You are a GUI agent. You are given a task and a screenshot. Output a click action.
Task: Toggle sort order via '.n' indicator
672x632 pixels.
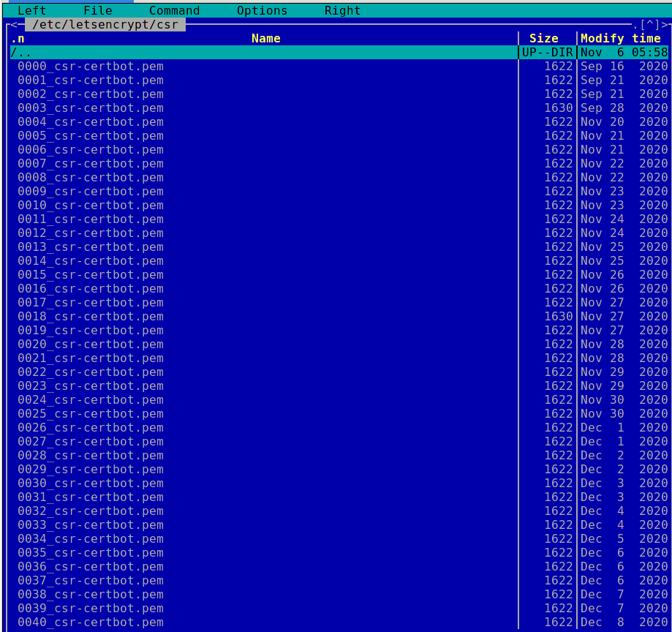click(x=18, y=39)
